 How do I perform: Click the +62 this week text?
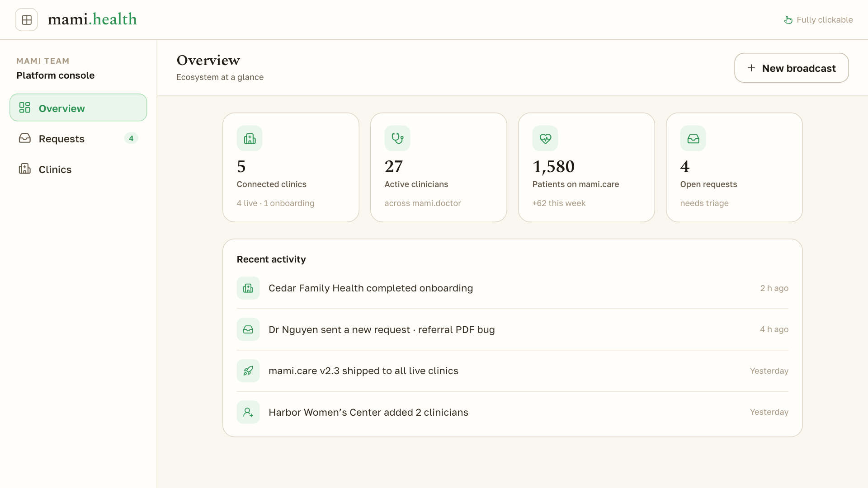[559, 203]
